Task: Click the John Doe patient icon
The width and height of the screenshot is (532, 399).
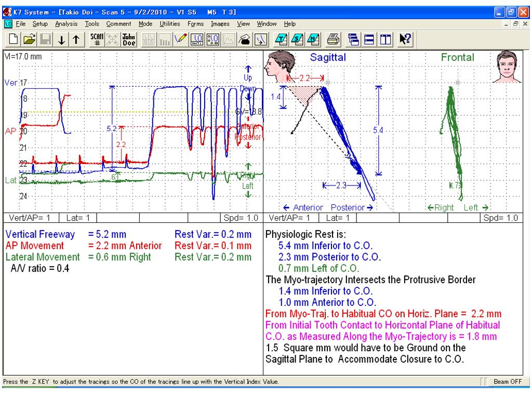Action: [129, 39]
